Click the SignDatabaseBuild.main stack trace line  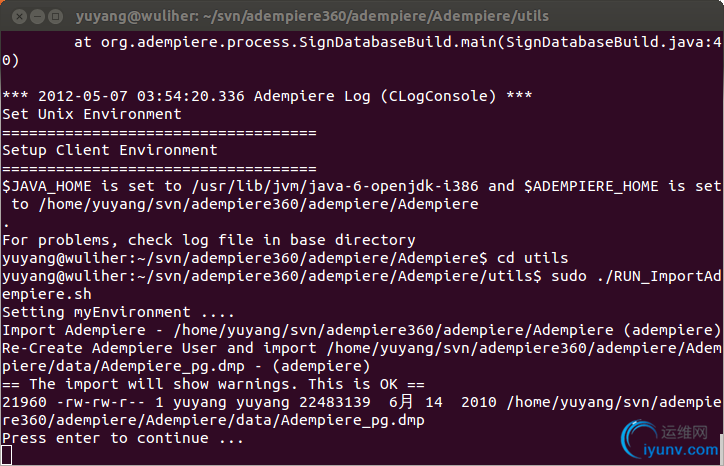[x=398, y=42]
